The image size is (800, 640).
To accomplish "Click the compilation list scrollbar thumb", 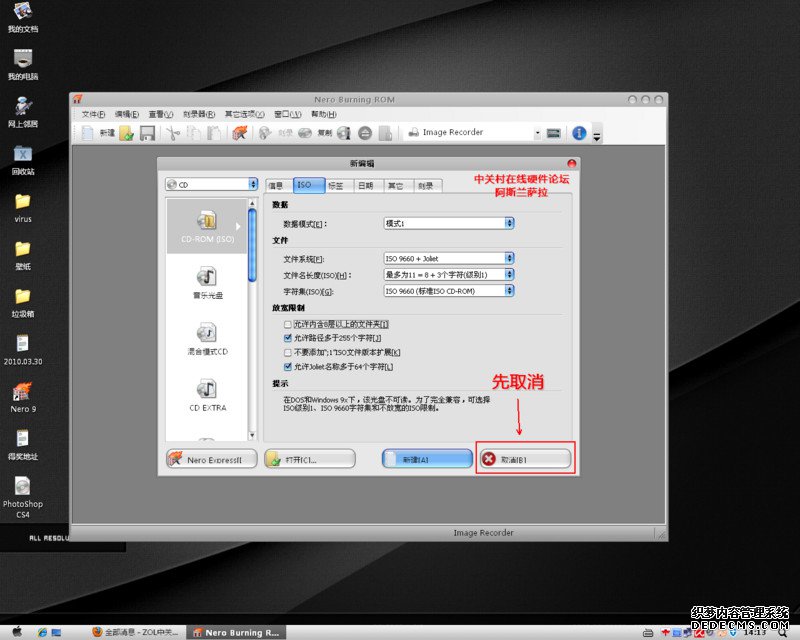I will [x=252, y=245].
